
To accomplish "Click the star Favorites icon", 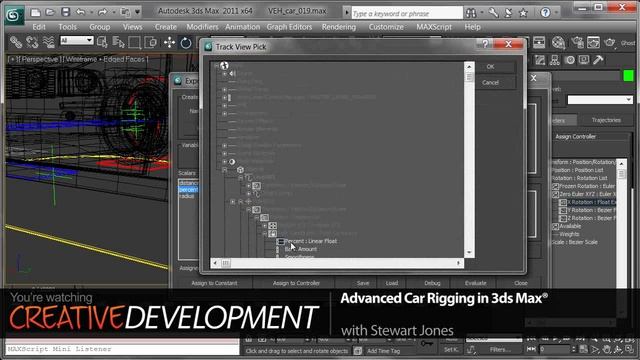I will point(523,13).
